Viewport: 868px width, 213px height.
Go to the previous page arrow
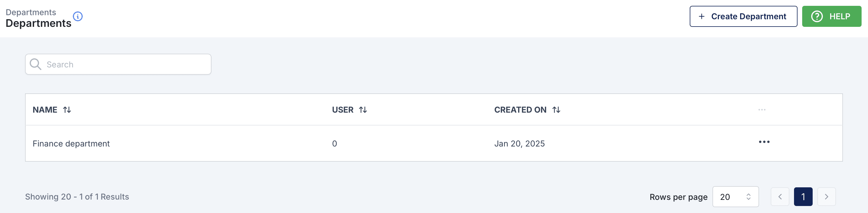click(x=780, y=196)
